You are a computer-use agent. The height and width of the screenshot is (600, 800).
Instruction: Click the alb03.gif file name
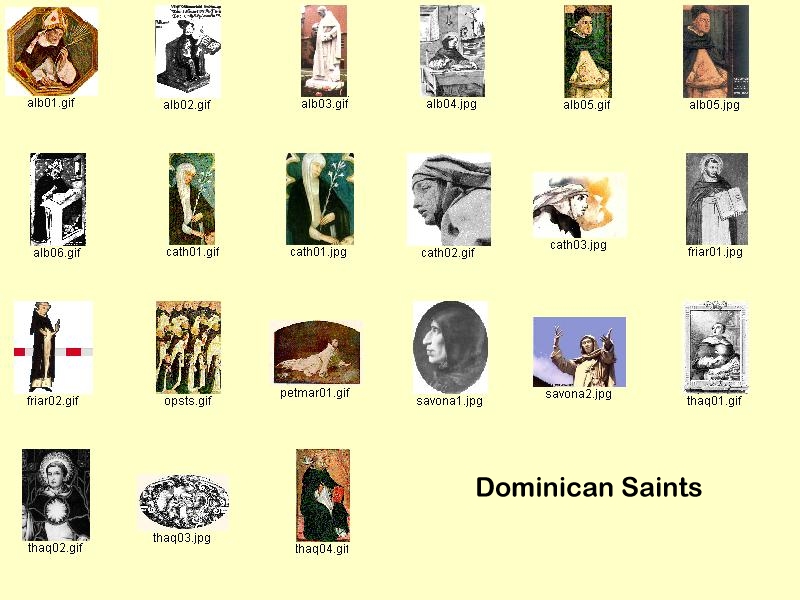click(x=324, y=104)
